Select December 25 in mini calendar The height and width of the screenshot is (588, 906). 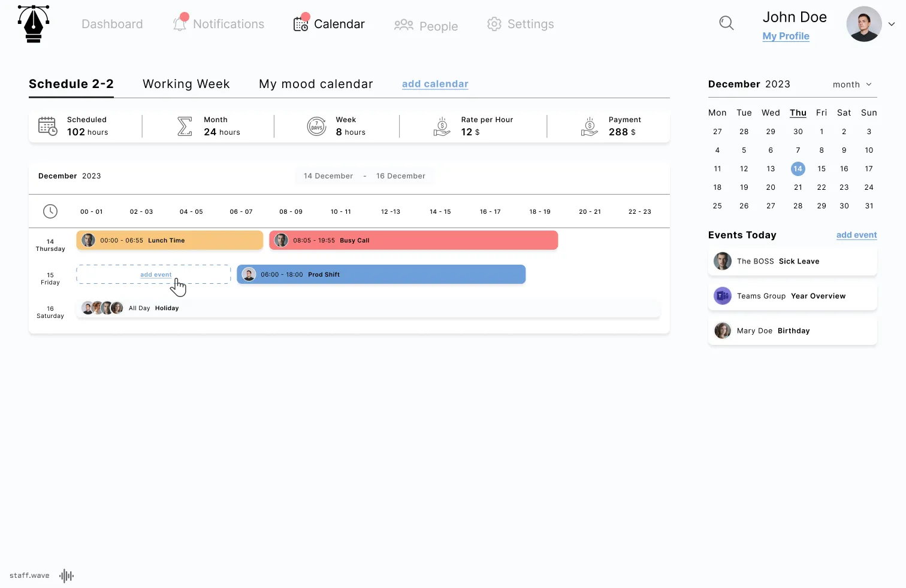click(x=717, y=206)
